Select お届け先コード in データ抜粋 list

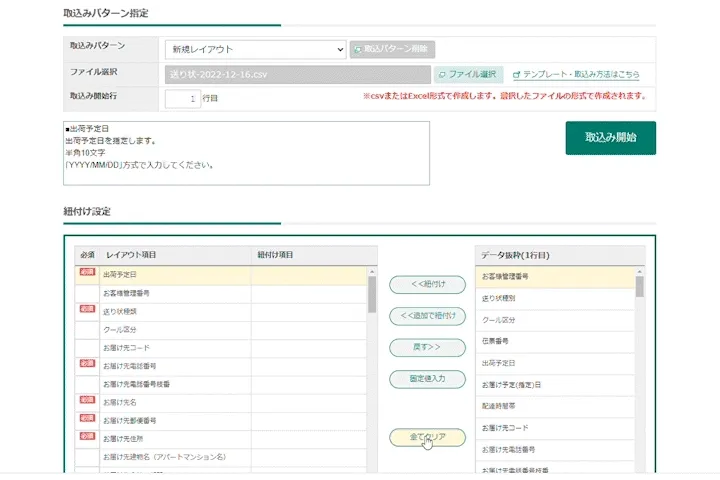click(x=555, y=428)
